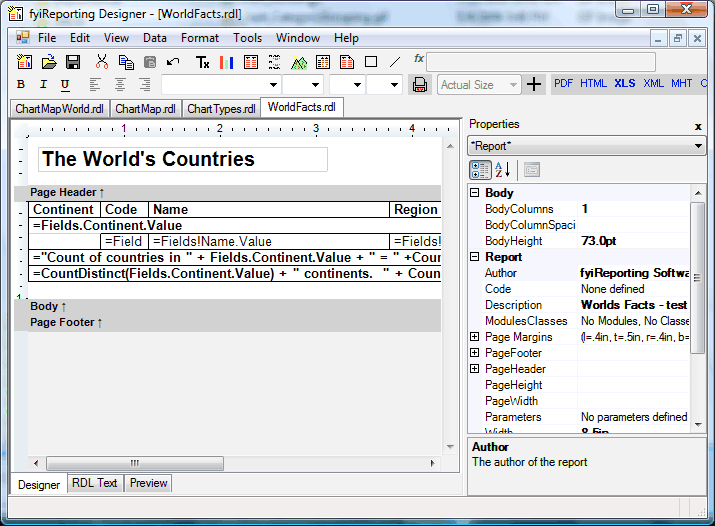The width and height of the screenshot is (715, 526).
Task: Click the Save disk icon
Action: pyautogui.click(x=73, y=62)
